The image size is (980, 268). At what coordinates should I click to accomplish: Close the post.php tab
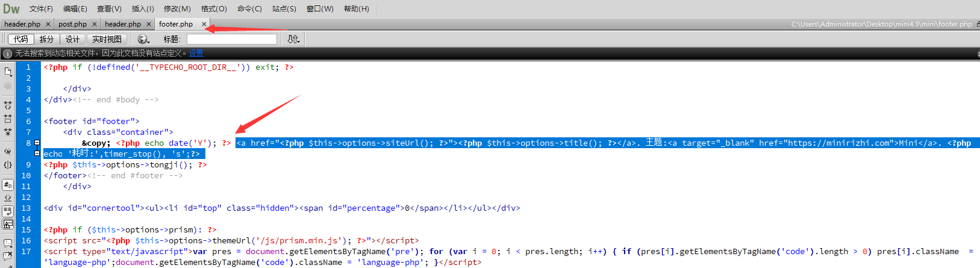pyautogui.click(x=95, y=24)
